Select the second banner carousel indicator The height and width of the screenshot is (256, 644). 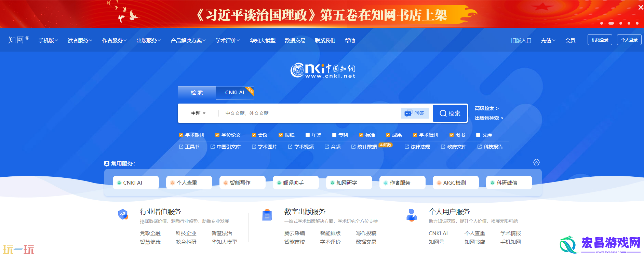pos(611,23)
